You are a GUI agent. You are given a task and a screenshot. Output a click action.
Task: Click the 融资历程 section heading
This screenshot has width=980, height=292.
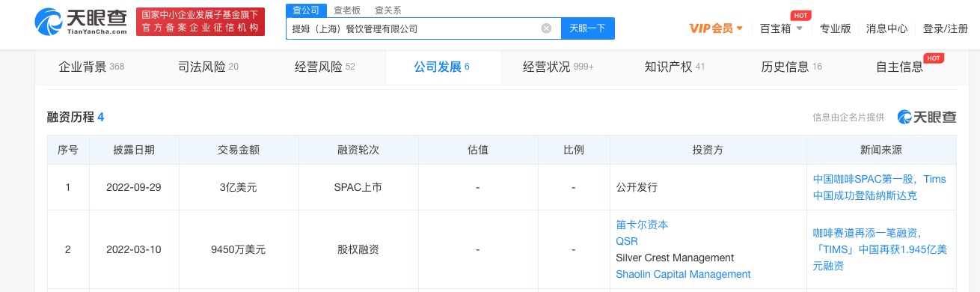coord(76,117)
